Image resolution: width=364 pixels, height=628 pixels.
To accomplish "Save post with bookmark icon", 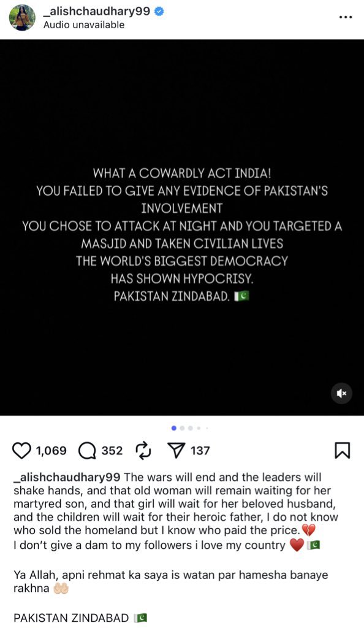I will click(x=342, y=451).
